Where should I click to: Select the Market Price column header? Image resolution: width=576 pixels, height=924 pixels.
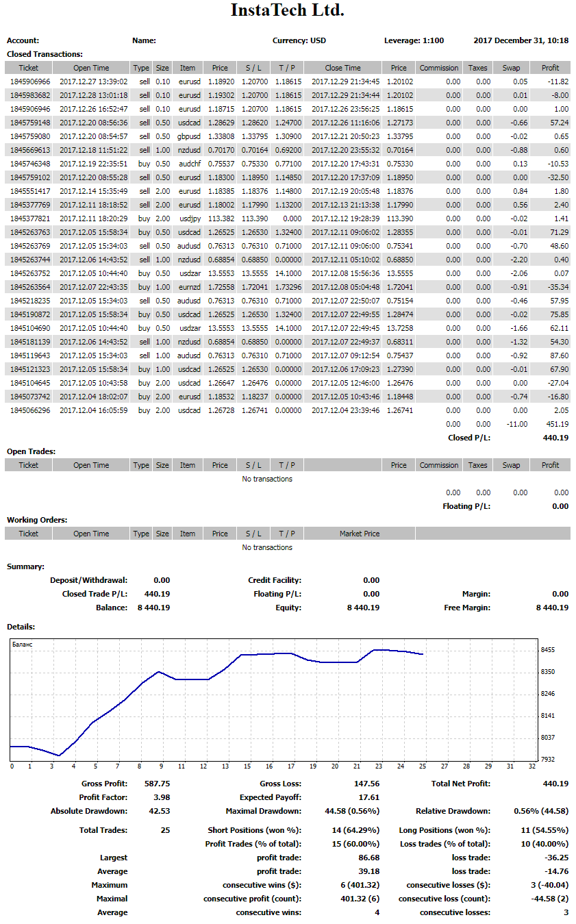point(360,534)
